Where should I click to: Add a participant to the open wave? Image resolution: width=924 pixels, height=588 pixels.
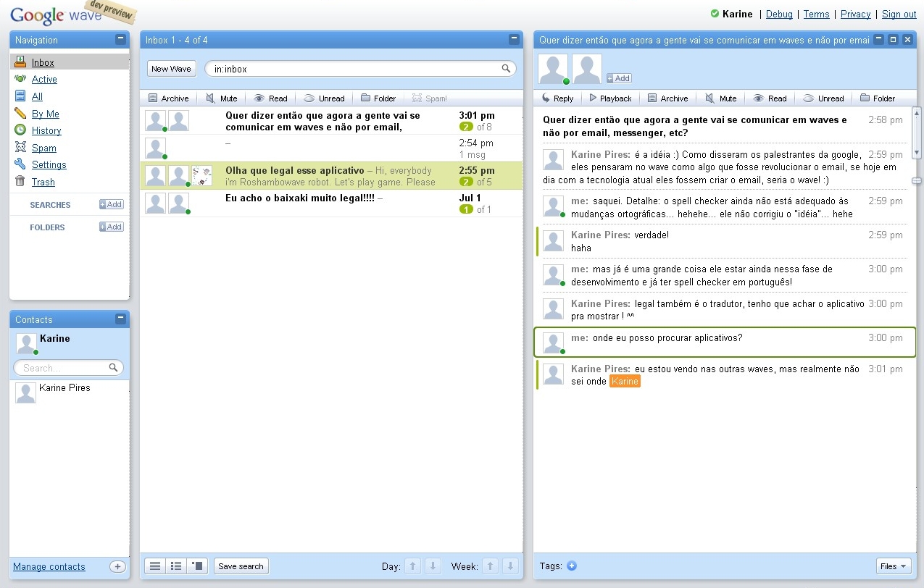tap(619, 78)
